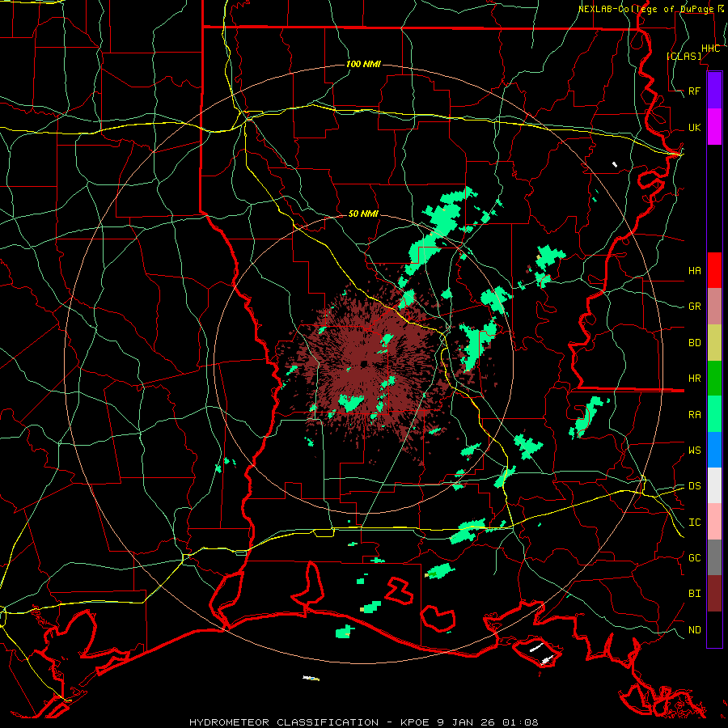Click the DS white legend swatch

pos(714,485)
